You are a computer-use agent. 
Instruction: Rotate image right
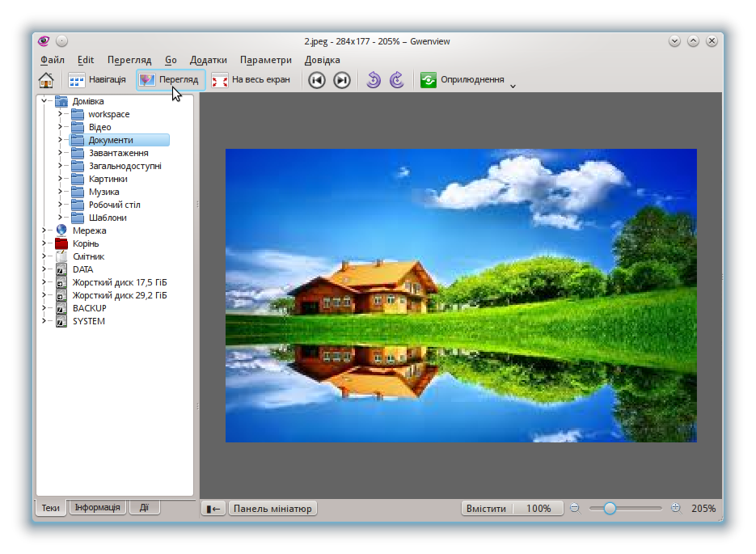coord(396,80)
